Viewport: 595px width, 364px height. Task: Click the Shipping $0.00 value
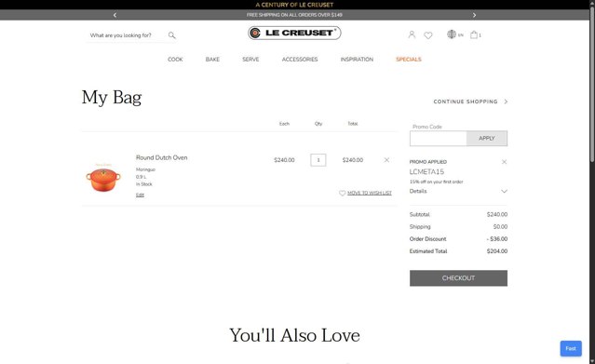pyautogui.click(x=500, y=226)
